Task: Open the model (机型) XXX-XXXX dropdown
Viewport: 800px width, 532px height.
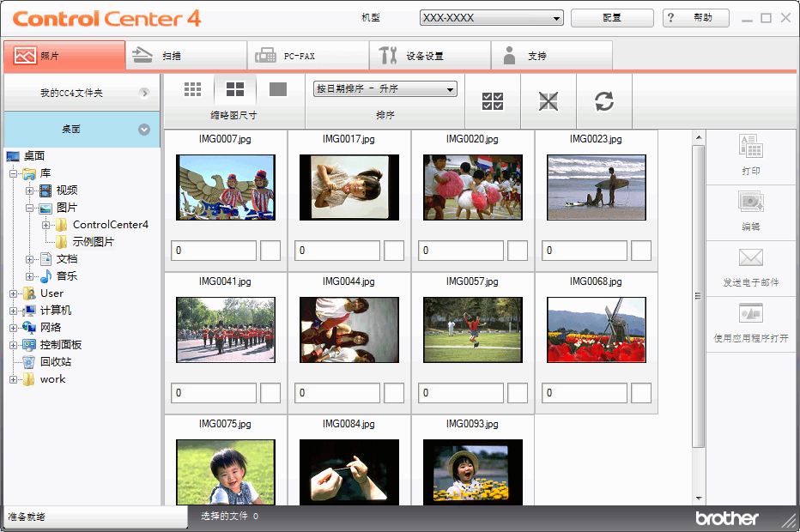Action: 491,18
